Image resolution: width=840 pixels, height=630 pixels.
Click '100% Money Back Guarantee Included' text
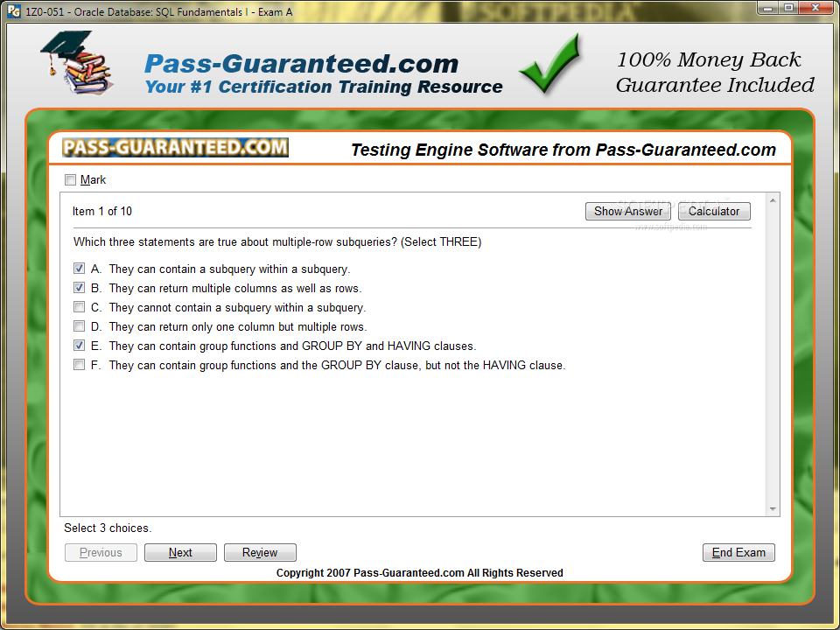[715, 73]
